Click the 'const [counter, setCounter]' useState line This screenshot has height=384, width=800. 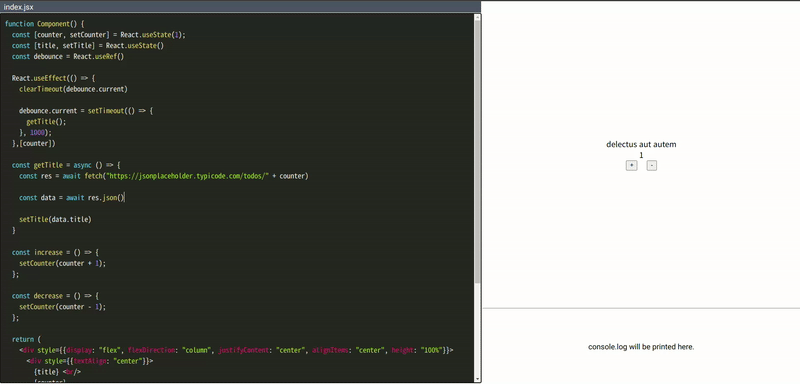[99, 35]
